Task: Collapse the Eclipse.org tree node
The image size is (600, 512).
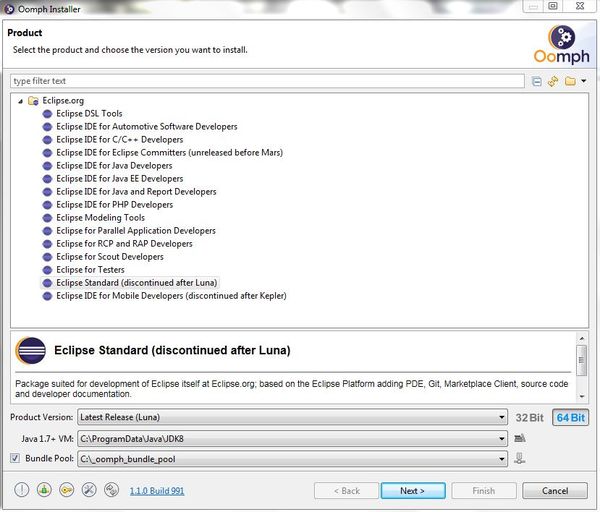Action: click(21, 101)
